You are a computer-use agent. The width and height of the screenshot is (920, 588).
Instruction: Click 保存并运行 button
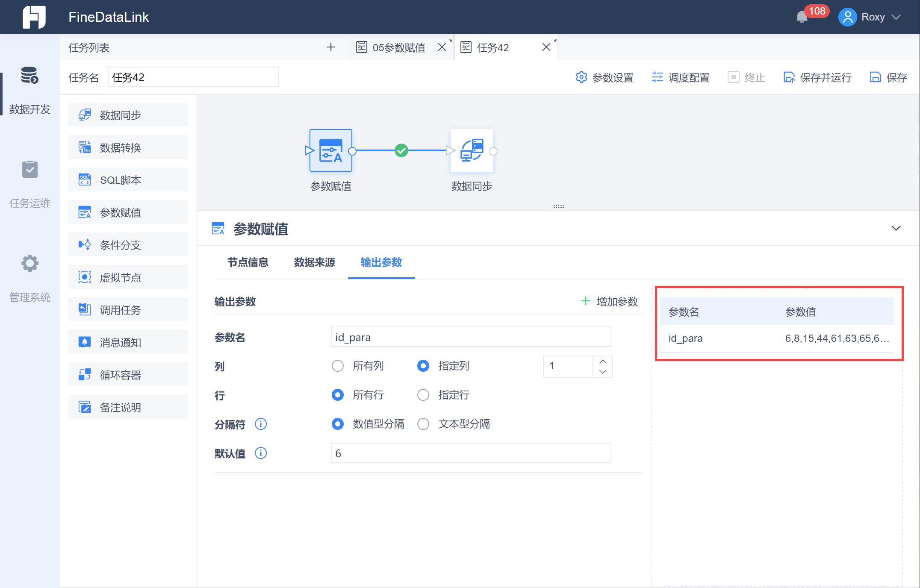click(817, 77)
